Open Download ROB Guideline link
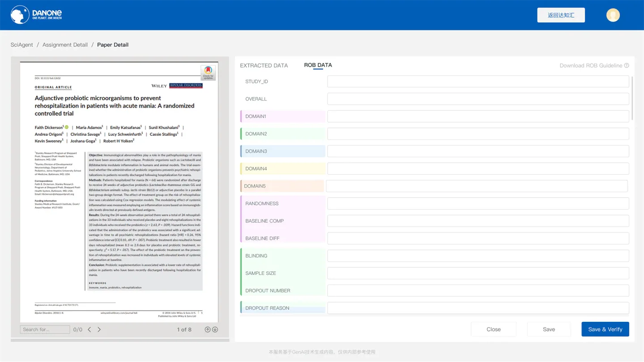 (591, 66)
